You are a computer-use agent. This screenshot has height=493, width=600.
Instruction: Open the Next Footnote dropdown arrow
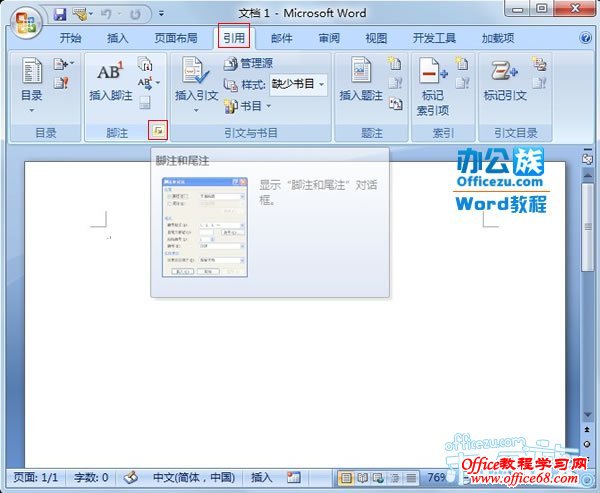point(158,83)
